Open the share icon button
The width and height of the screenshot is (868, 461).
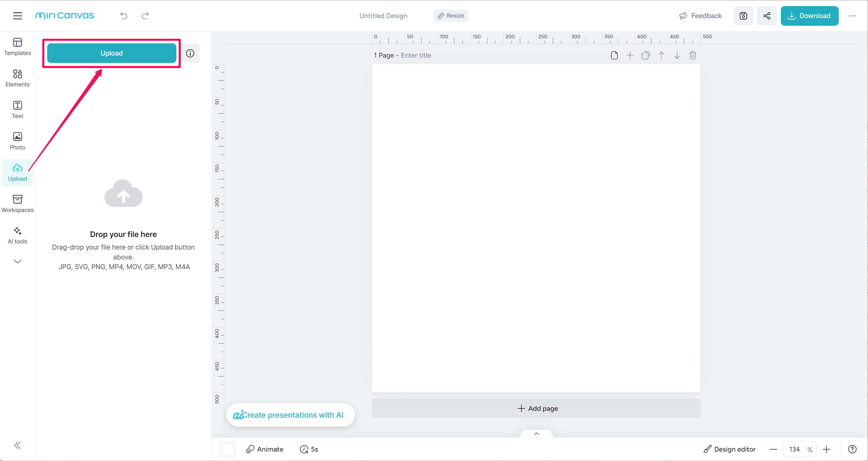coord(767,16)
